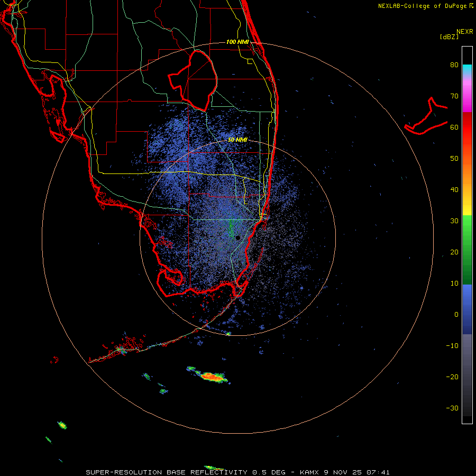Click the 40 value on dBZ scale
476x476 pixels.
tap(454, 190)
